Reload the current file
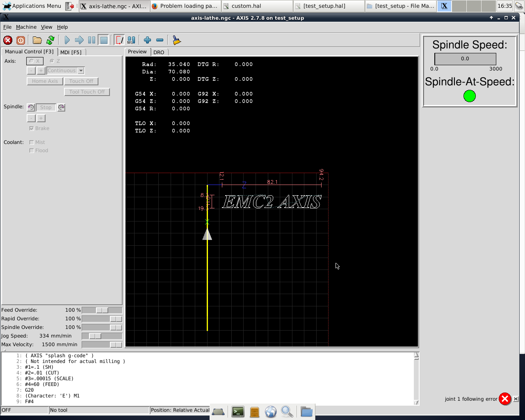 pos(50,40)
